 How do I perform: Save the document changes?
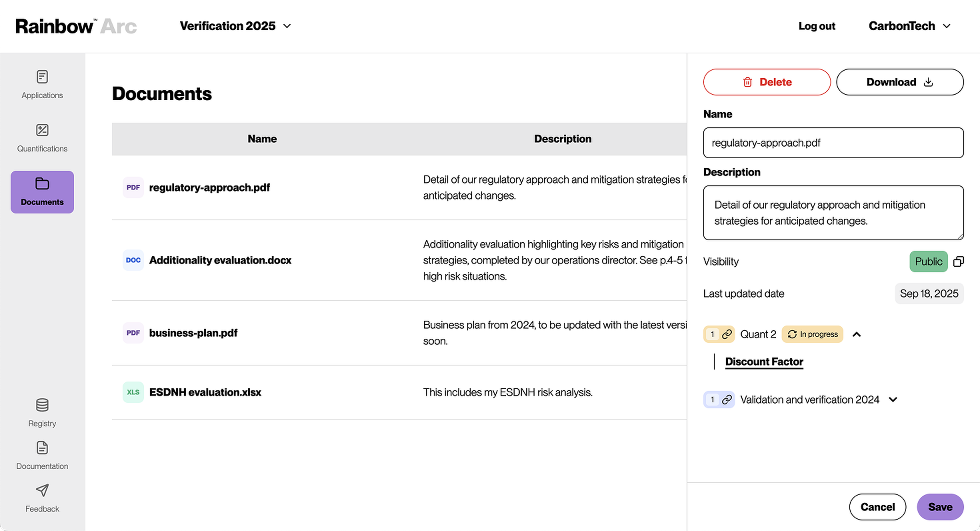coord(940,507)
